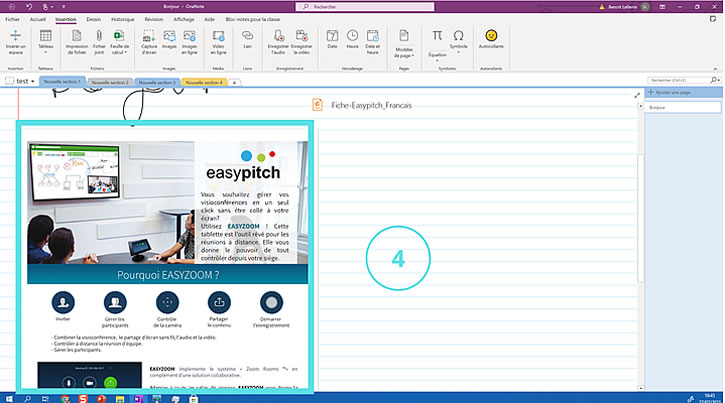Insert a hyperlink with Lien icon
The width and height of the screenshot is (725, 403).
pos(247,40)
